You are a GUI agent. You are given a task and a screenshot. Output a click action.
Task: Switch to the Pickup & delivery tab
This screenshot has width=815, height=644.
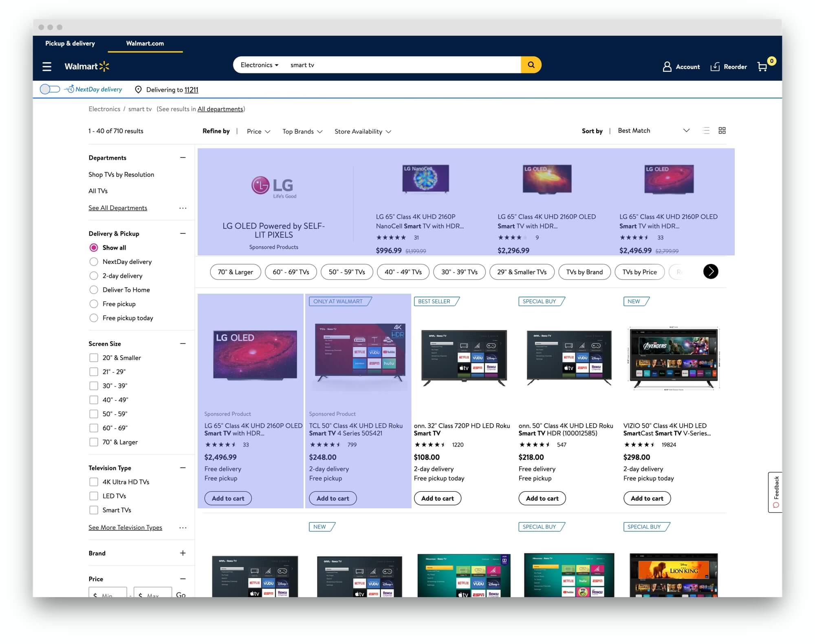(x=70, y=44)
